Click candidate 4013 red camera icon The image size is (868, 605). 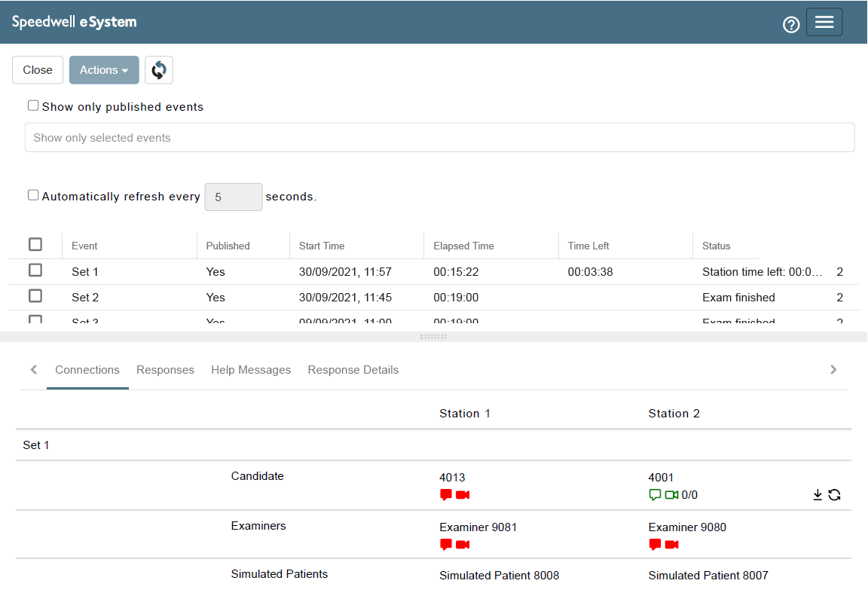point(463,495)
